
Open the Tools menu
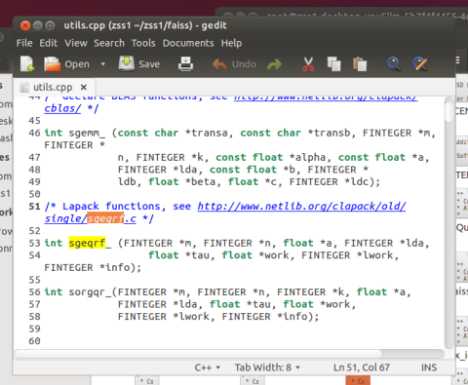143,43
